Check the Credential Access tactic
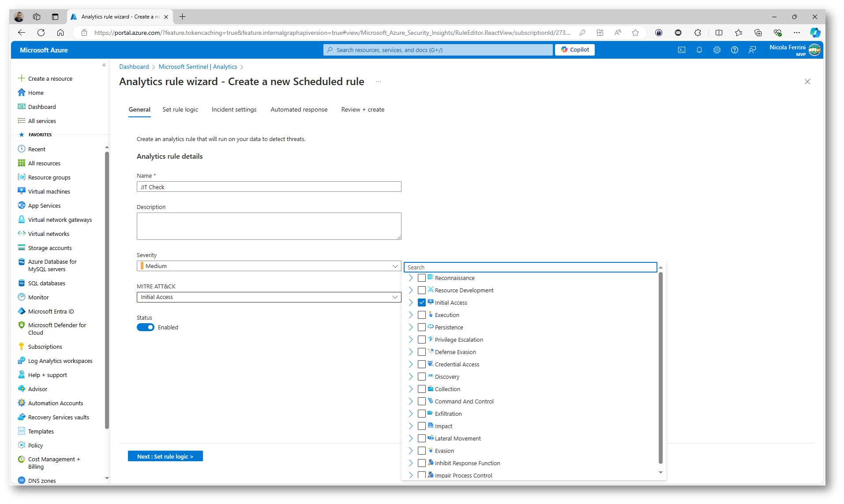844x504 pixels. pyautogui.click(x=422, y=364)
